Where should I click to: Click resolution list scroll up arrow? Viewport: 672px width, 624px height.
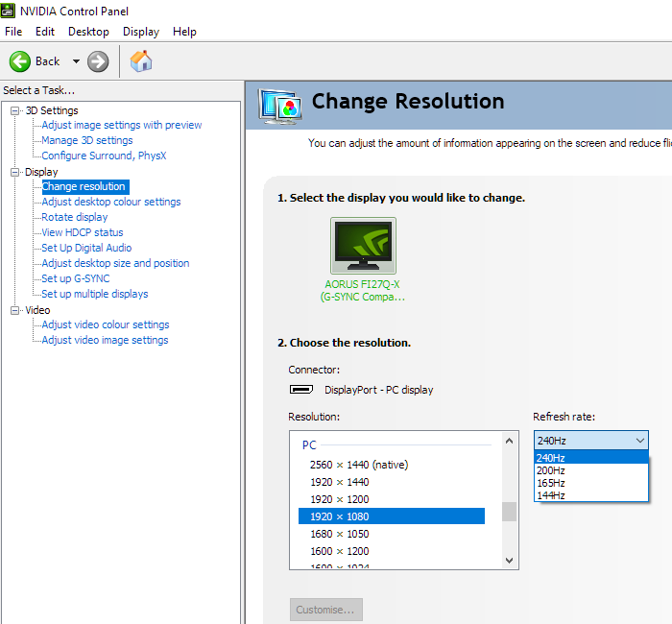pos(509,441)
